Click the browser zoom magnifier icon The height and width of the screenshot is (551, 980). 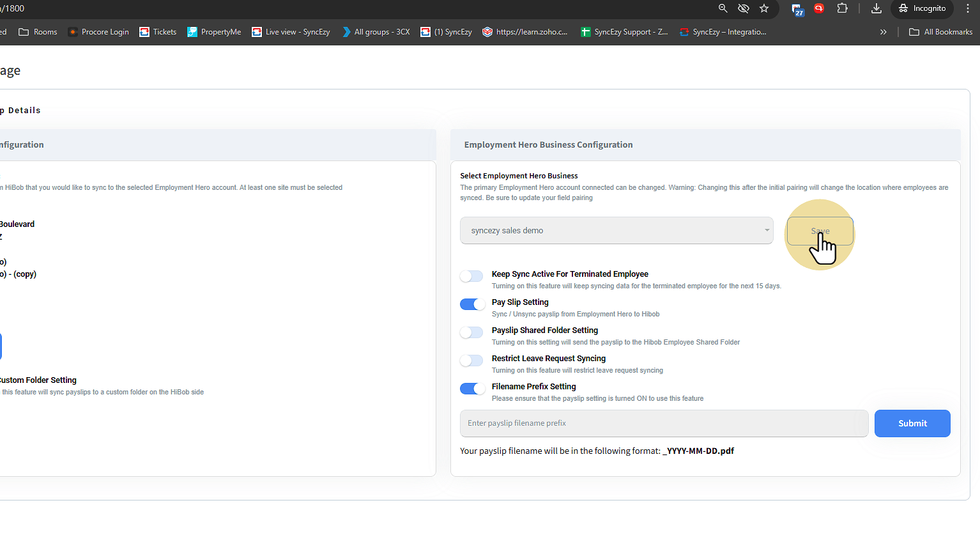(x=723, y=8)
